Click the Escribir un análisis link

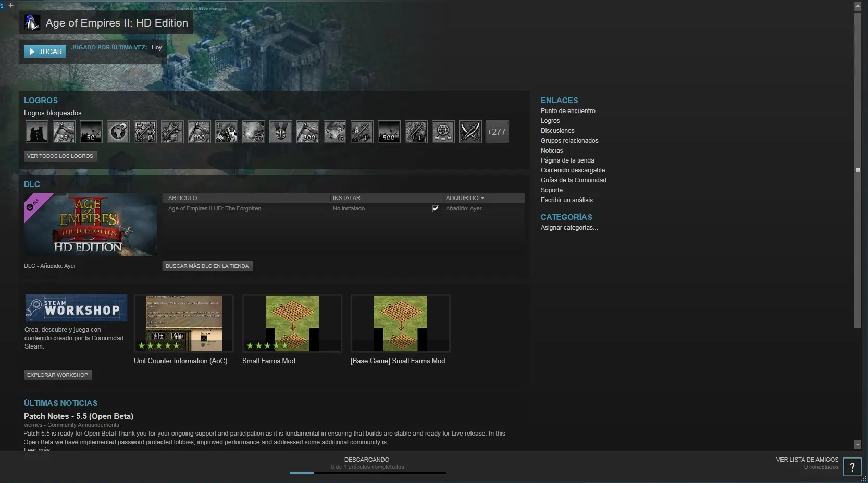[x=567, y=200]
